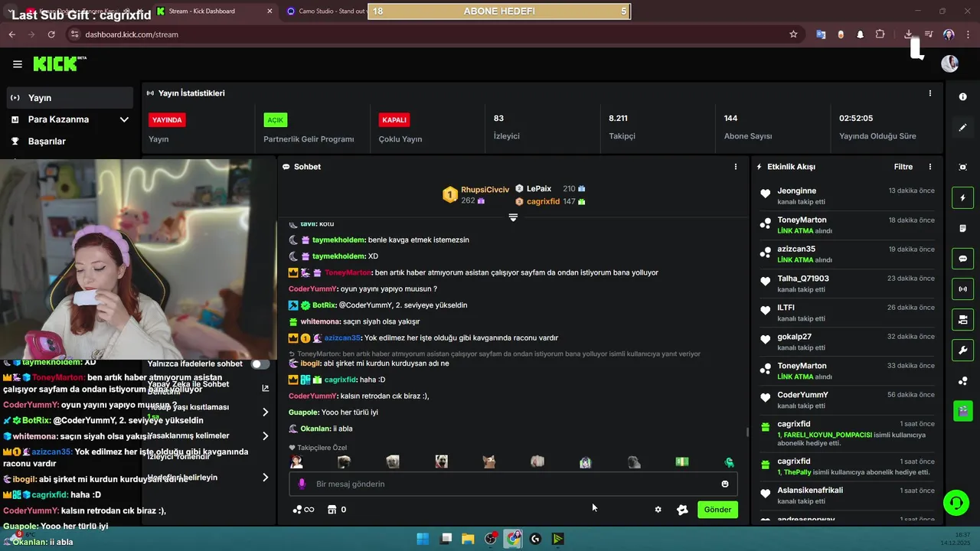Click the YAYINDA live status badge
The width and height of the screenshot is (980, 551).
pyautogui.click(x=167, y=120)
